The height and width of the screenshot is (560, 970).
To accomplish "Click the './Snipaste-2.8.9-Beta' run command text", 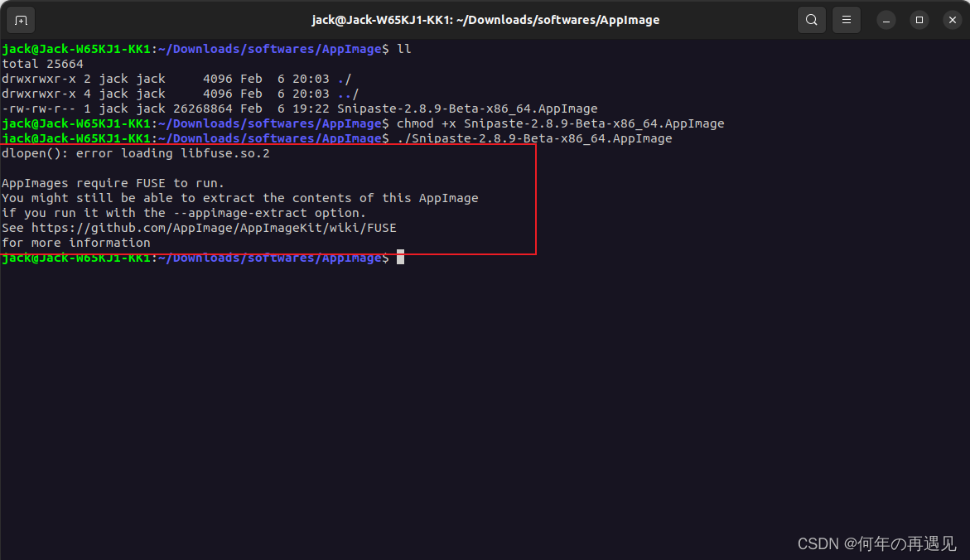I will coord(534,138).
